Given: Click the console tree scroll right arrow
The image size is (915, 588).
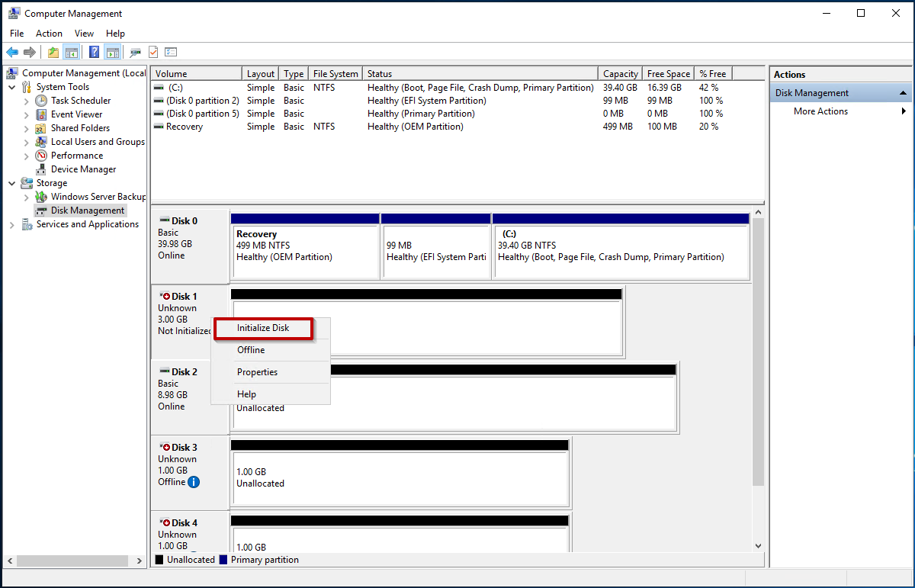Looking at the screenshot, I should [x=140, y=561].
